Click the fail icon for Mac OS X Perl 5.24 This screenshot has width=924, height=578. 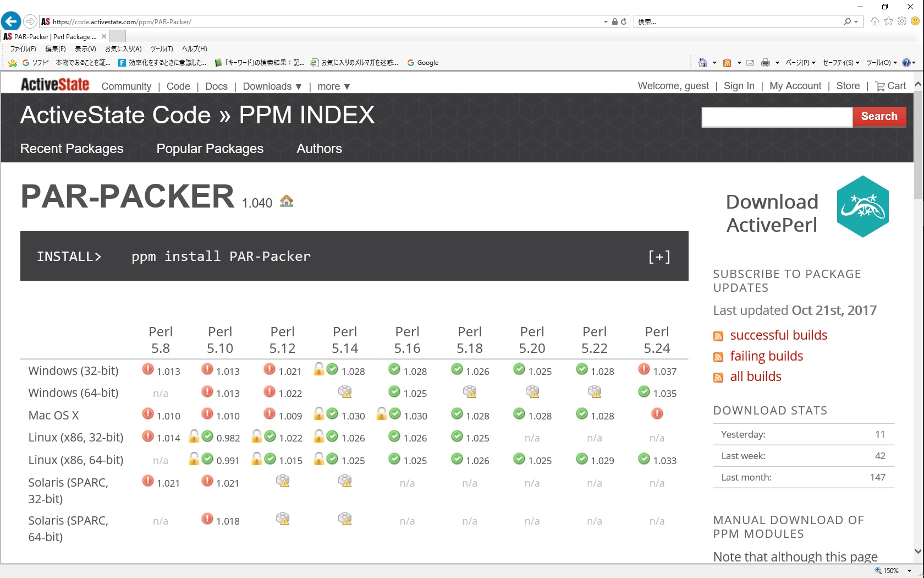click(657, 413)
